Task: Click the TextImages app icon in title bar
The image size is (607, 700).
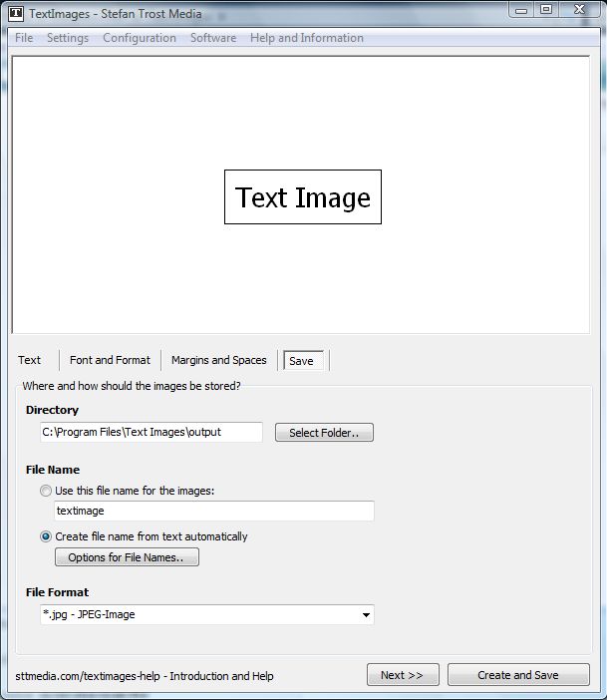Action: coord(15,13)
